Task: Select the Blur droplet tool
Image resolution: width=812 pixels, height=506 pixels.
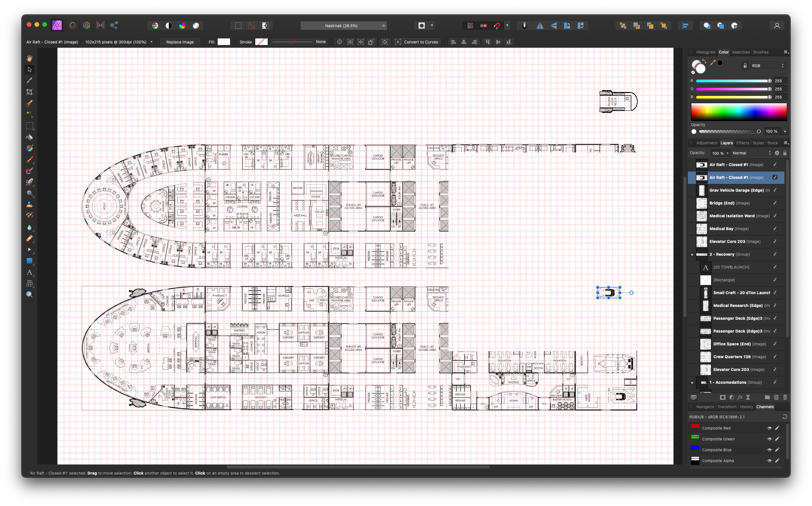Action: (x=29, y=227)
